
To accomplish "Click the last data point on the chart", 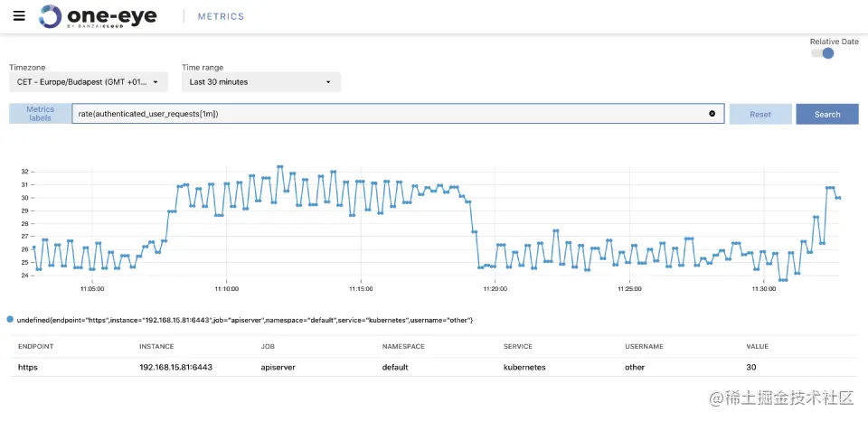I will (x=839, y=198).
